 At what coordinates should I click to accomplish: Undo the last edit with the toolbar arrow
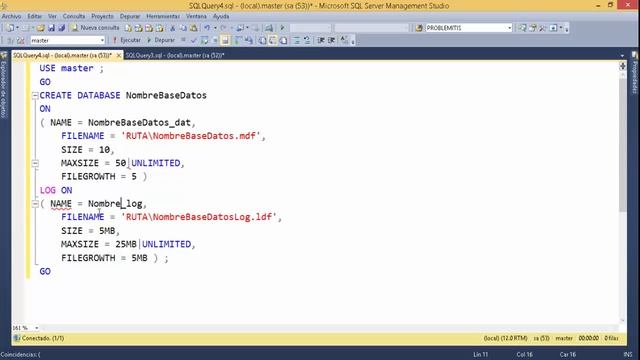point(207,28)
